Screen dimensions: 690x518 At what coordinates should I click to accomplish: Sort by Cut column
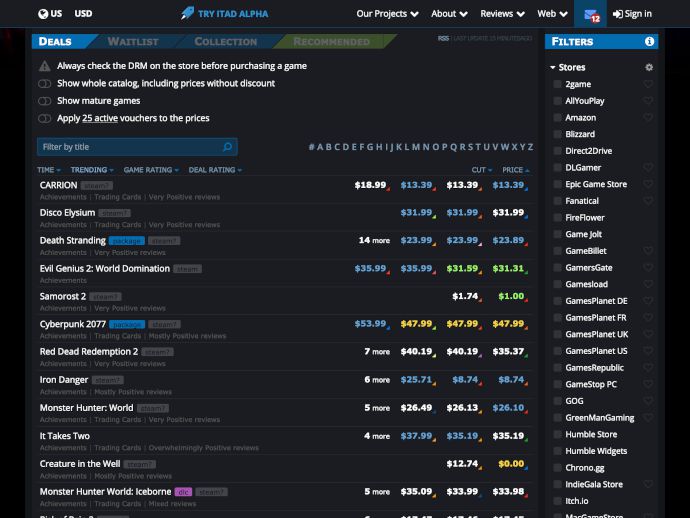pyautogui.click(x=482, y=170)
